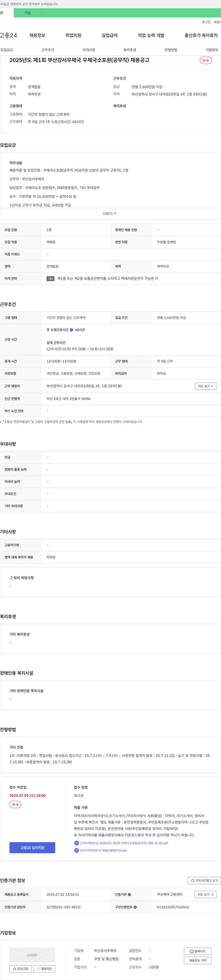This screenshot has width=221, height=980.
Task: Expand job description with 더보기
Action: [x=110, y=214]
